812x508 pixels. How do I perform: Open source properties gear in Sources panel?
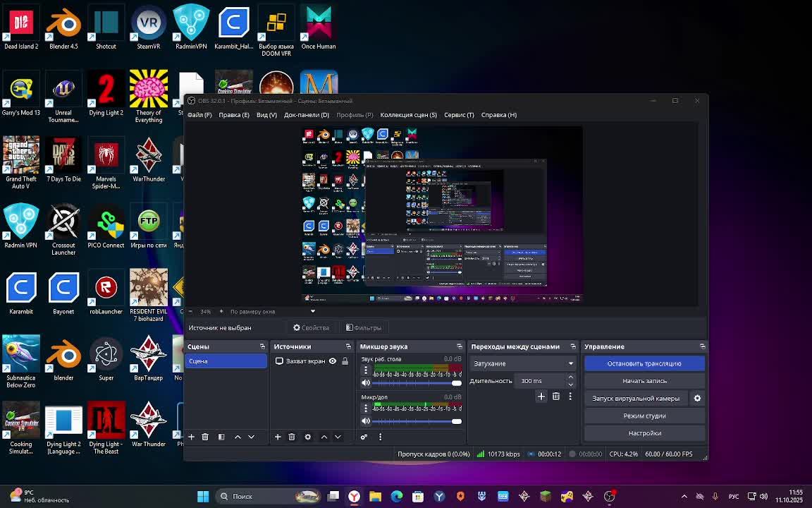307,437
